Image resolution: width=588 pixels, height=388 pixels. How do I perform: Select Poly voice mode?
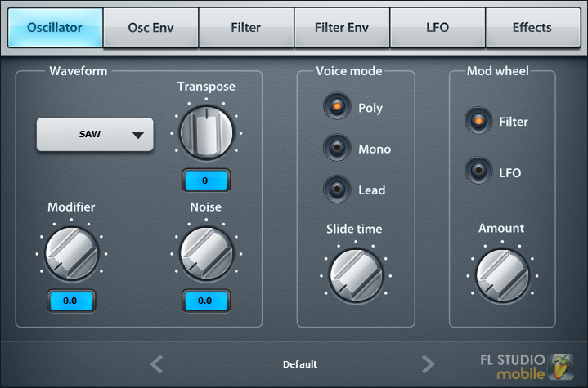pos(337,107)
